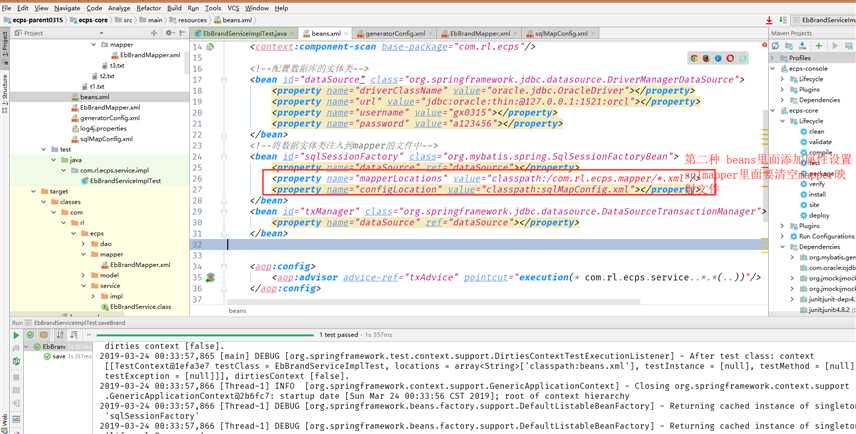Expand Plugins under ecps-console in Maven

[x=782, y=90]
